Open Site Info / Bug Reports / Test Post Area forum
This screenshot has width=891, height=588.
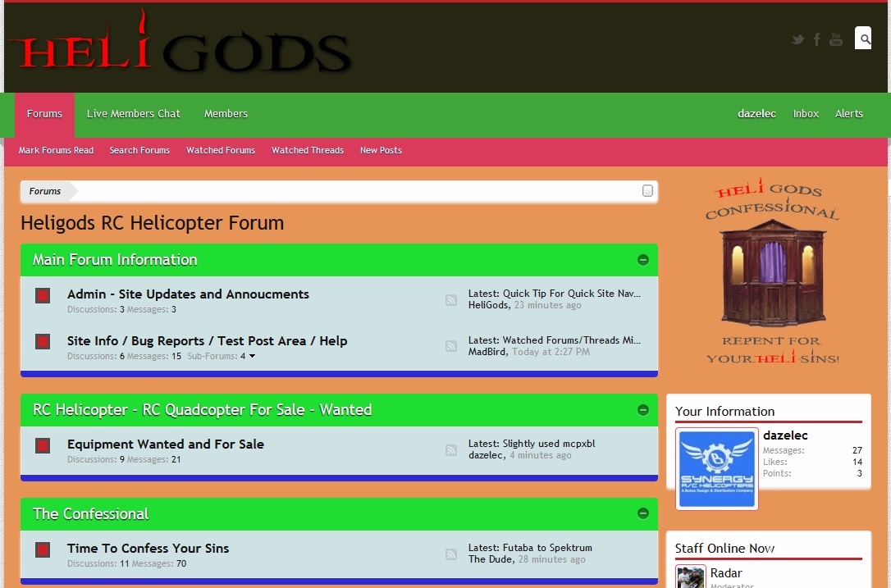(208, 341)
